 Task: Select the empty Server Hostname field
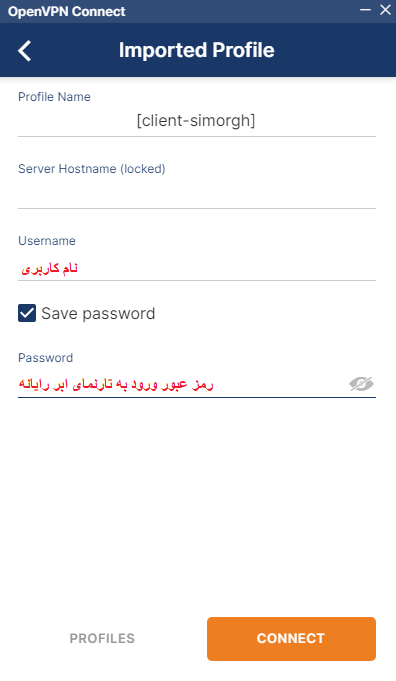[197, 193]
